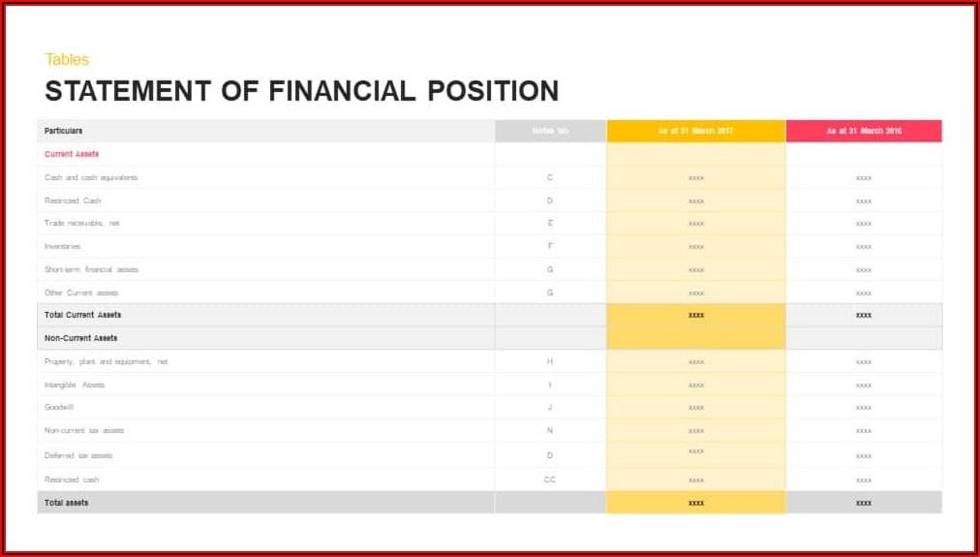Viewport: 980px width, 557px height.
Task: Select the 'Other Current assets' row label
Action: [81, 293]
